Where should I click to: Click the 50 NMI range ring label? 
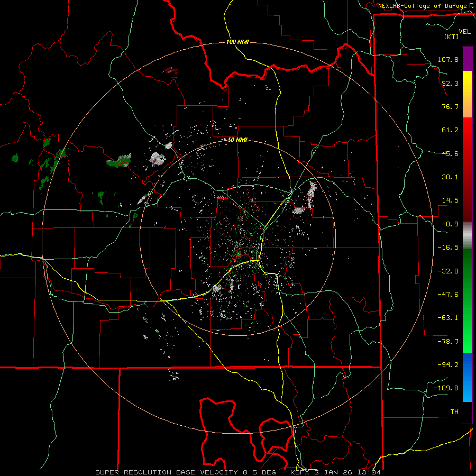237,140
